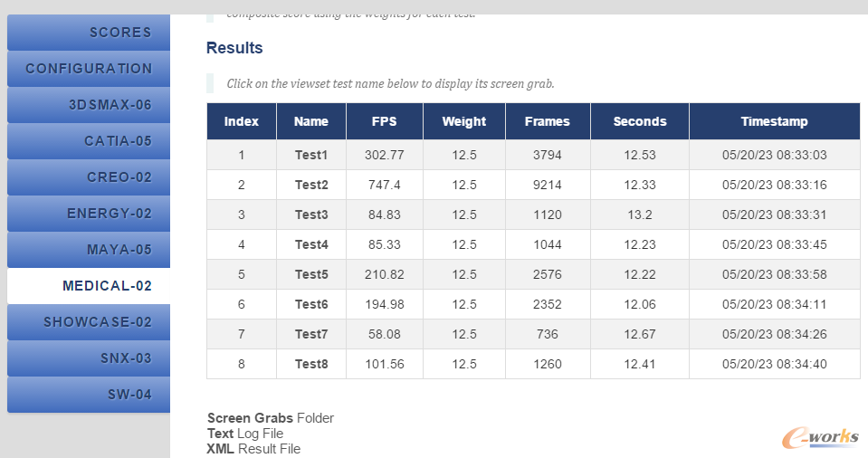The image size is (868, 458).
Task: Open the Text Log File link
Action: point(245,434)
